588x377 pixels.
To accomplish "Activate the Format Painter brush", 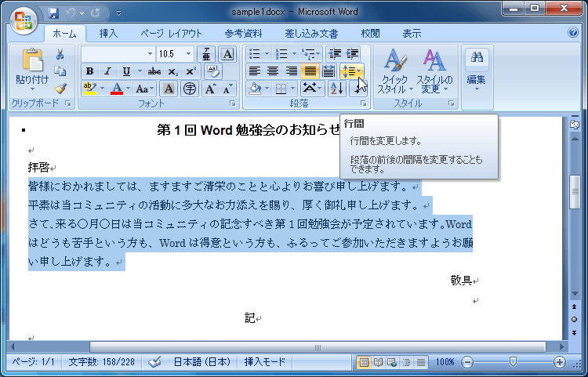I will (60, 89).
